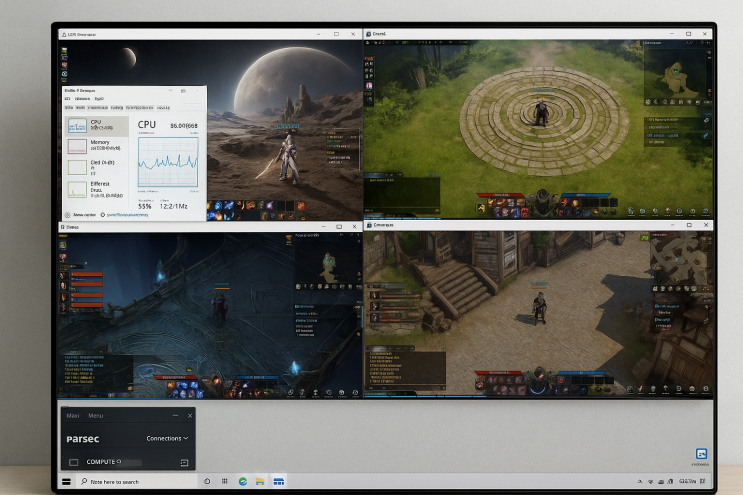This screenshot has height=495, width=743.
Task: Open the Wi-Fi network tray icon
Action: (650, 481)
